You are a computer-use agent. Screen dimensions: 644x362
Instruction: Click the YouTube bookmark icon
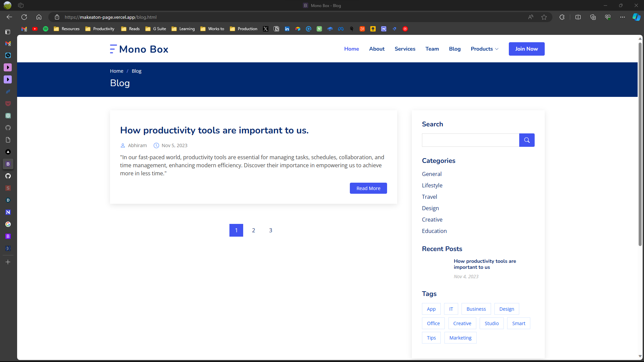(x=35, y=29)
